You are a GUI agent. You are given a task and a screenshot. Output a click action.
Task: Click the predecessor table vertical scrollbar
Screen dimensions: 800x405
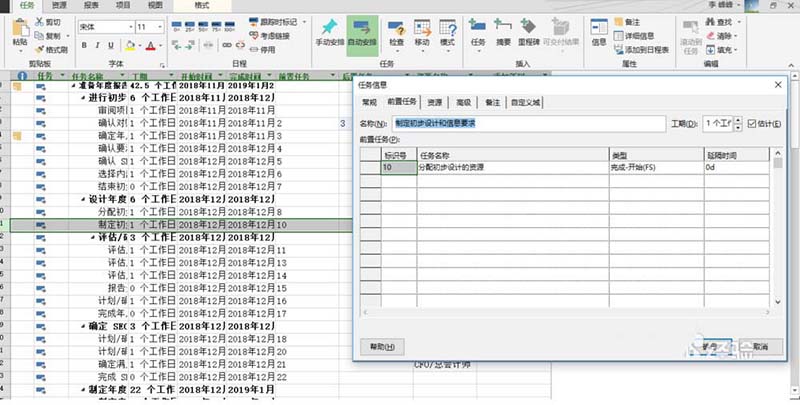pyautogui.click(x=778, y=227)
